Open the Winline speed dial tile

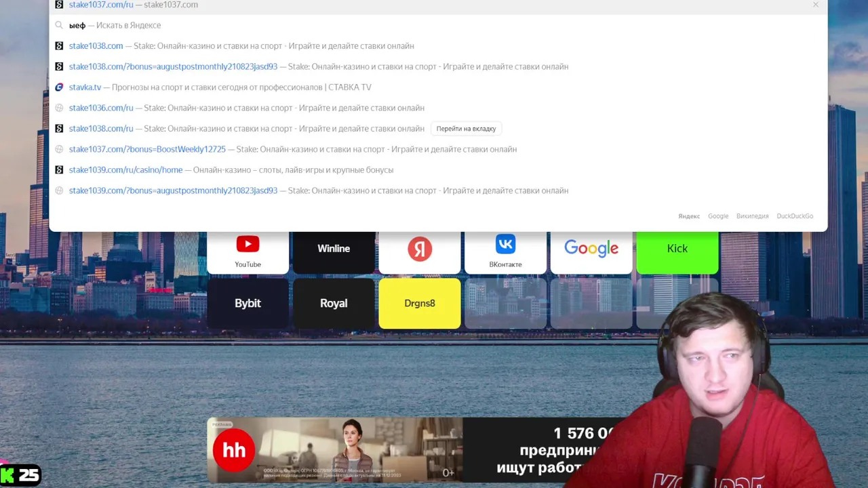click(334, 252)
